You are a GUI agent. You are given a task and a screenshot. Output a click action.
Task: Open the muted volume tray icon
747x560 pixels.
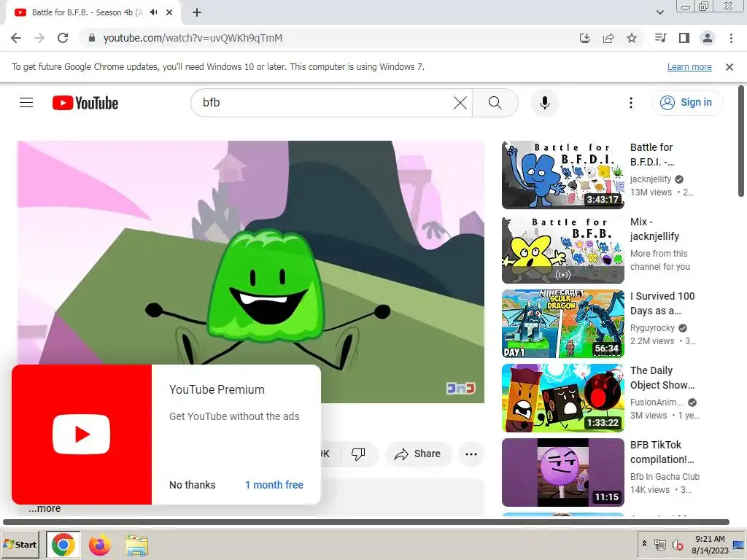click(678, 545)
